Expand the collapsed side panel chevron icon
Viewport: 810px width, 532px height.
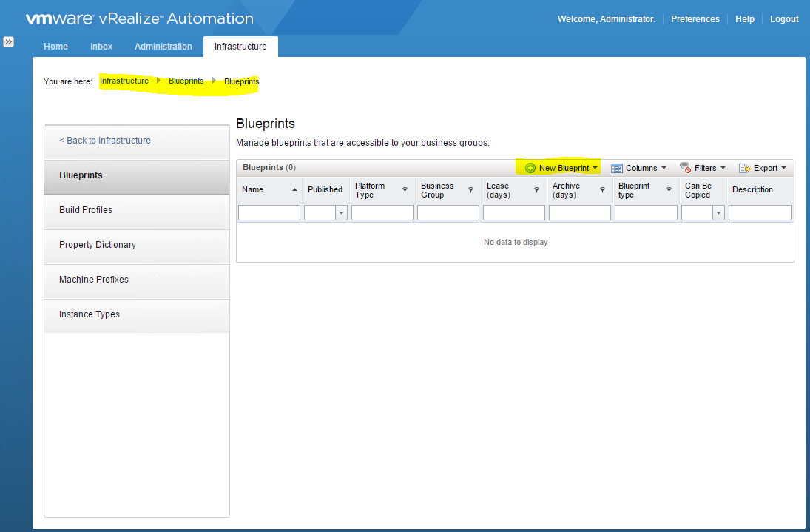[x=9, y=42]
